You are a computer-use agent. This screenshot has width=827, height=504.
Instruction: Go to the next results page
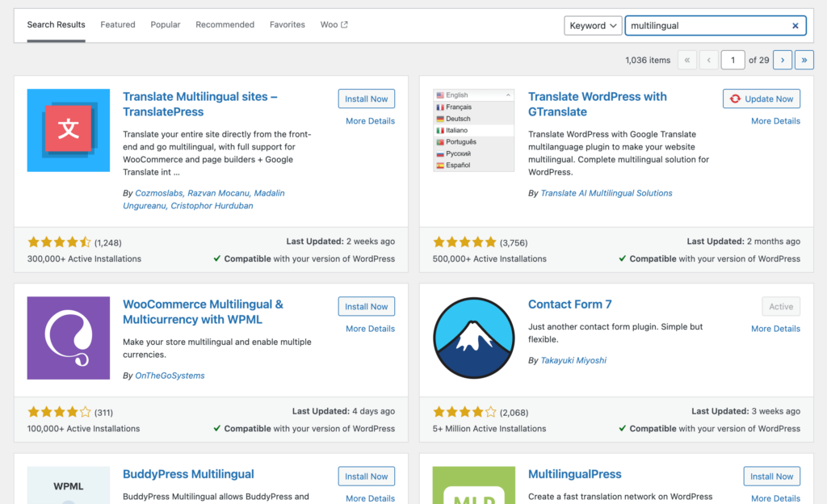783,60
